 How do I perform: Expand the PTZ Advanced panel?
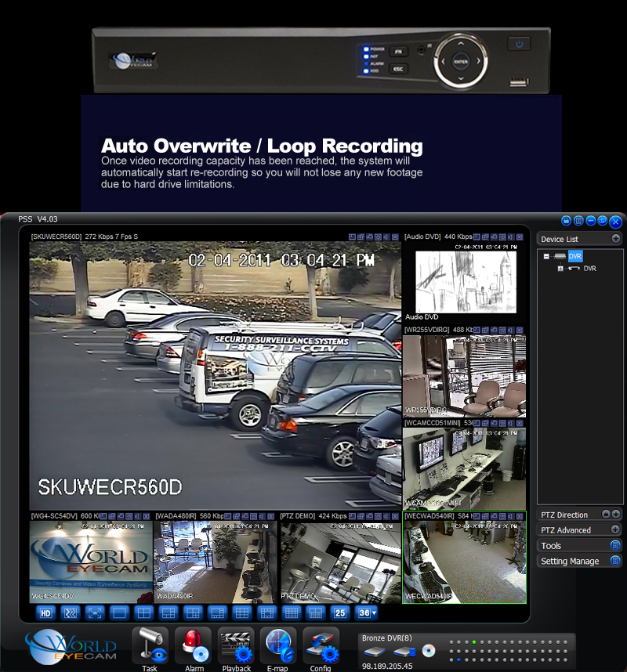click(x=615, y=529)
